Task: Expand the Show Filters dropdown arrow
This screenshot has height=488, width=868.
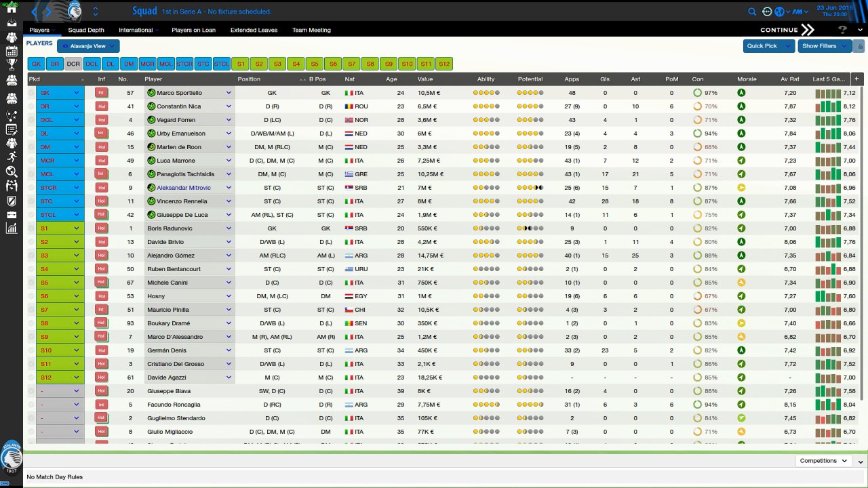Action: [x=846, y=46]
